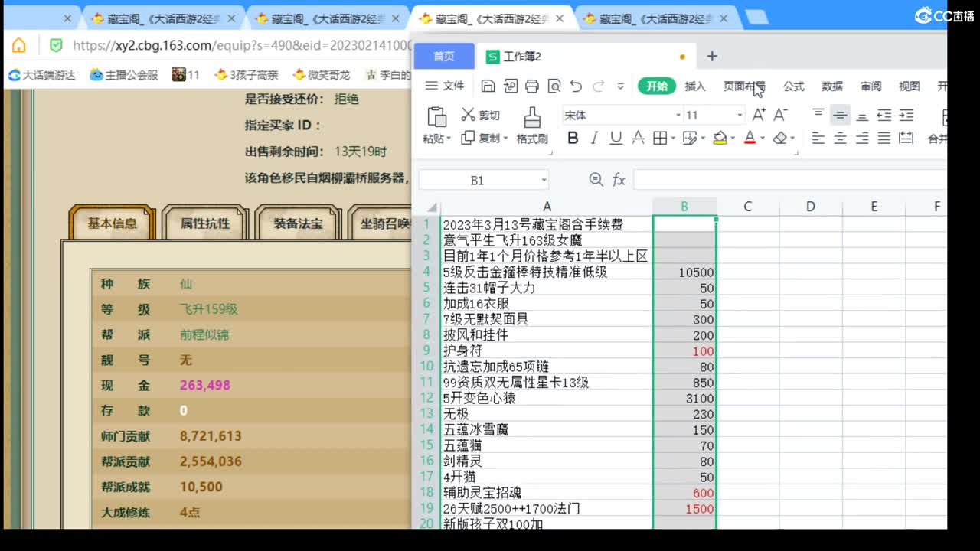This screenshot has width=980, height=551.
Task: Expand the fill color dropdown arrow
Action: point(733,139)
